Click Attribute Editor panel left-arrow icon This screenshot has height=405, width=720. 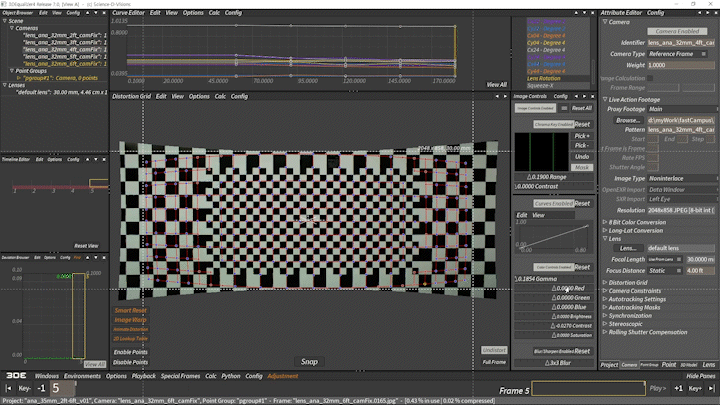[699, 13]
